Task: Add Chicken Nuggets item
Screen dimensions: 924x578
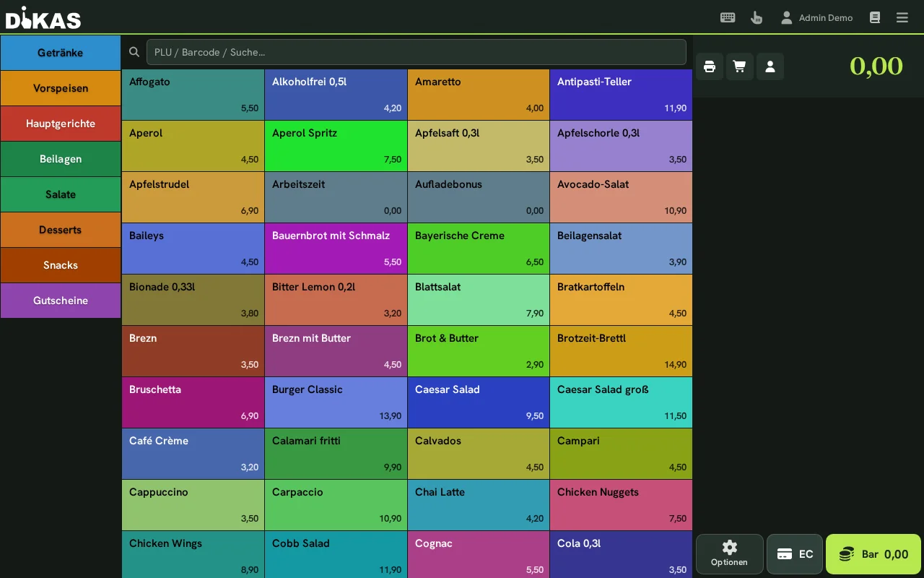Action: point(621,505)
